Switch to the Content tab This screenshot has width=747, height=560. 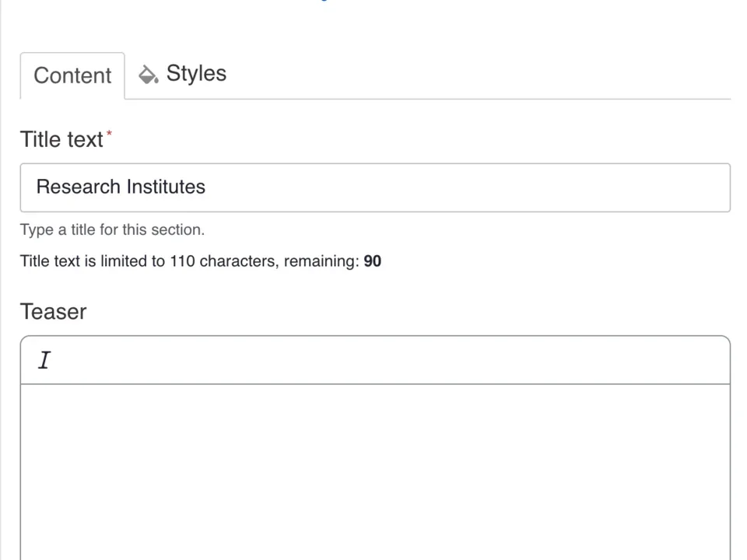(72, 75)
